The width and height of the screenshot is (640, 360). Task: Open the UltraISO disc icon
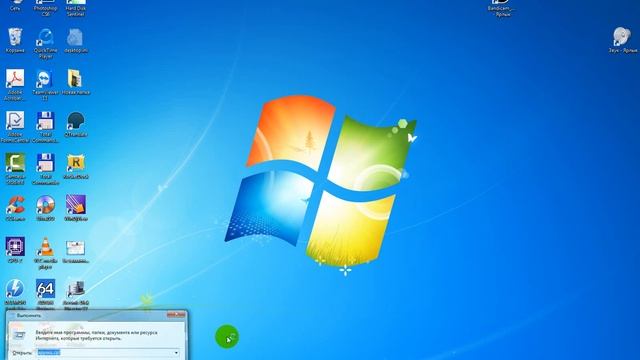tap(45, 208)
